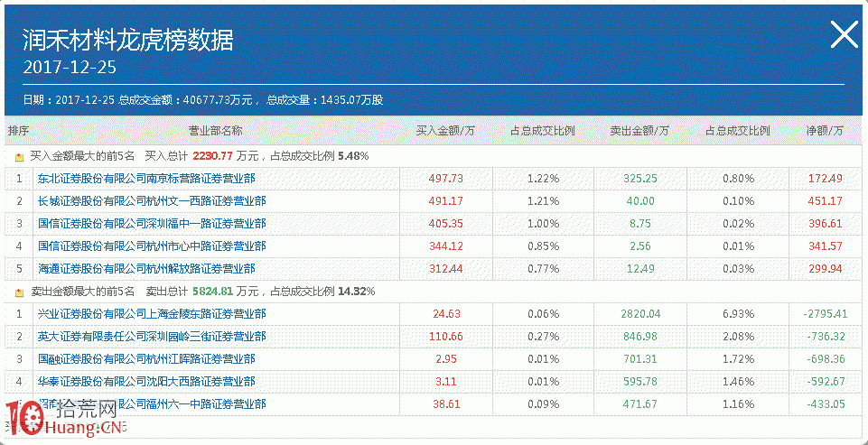
Task: Select buy amount 38.61
Action: [x=446, y=404]
